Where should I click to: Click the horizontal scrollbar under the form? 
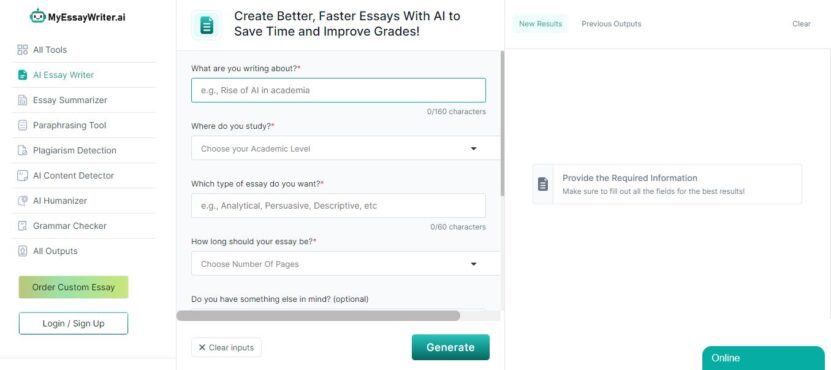318,316
